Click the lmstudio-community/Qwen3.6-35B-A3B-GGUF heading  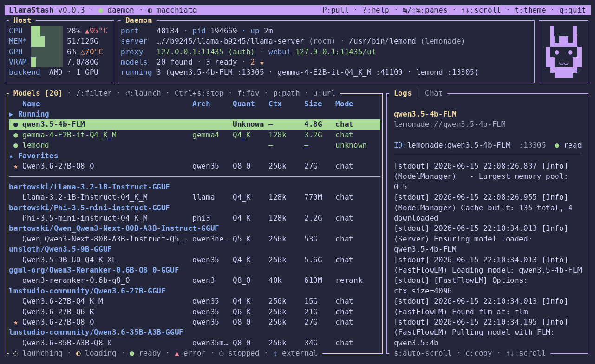click(96, 332)
